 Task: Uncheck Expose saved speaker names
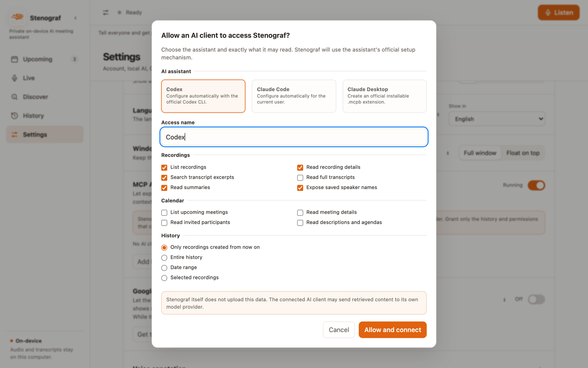300,188
